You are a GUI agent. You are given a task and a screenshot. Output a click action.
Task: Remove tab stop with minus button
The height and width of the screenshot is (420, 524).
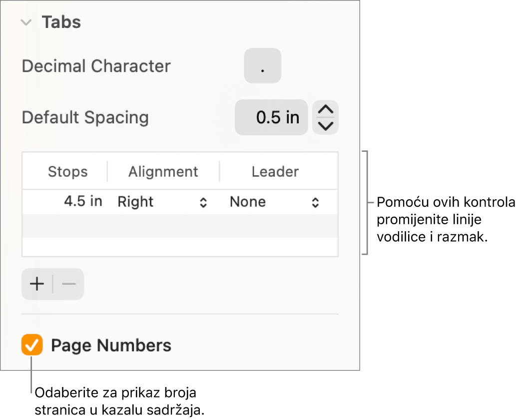click(x=69, y=284)
